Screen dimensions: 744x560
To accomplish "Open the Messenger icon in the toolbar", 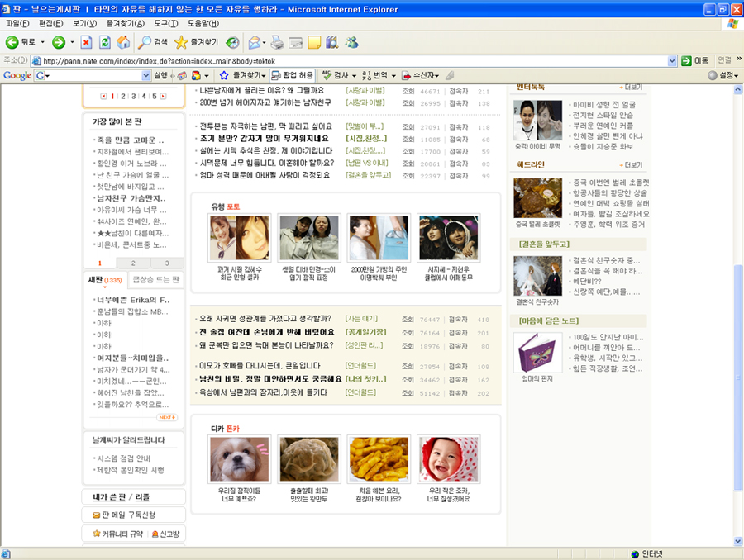I will tap(351, 42).
